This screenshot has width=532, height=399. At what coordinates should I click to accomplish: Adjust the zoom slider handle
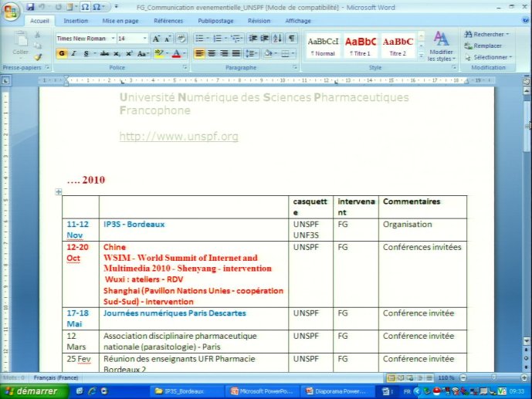493,377
